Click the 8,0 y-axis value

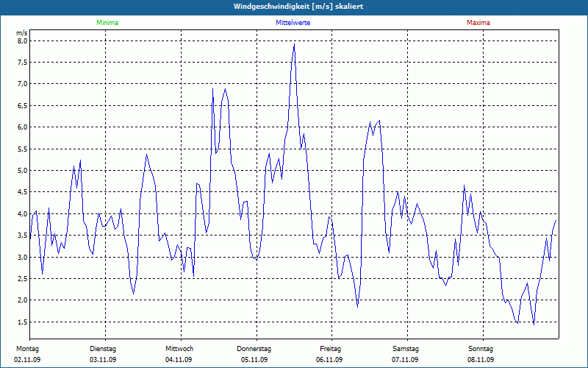tap(23, 40)
